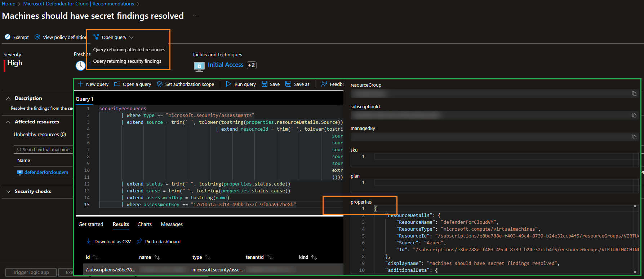Click the New query plus icon

click(x=80, y=84)
